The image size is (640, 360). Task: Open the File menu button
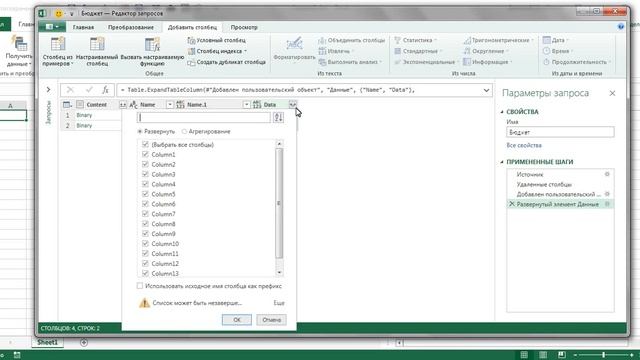pos(52,27)
